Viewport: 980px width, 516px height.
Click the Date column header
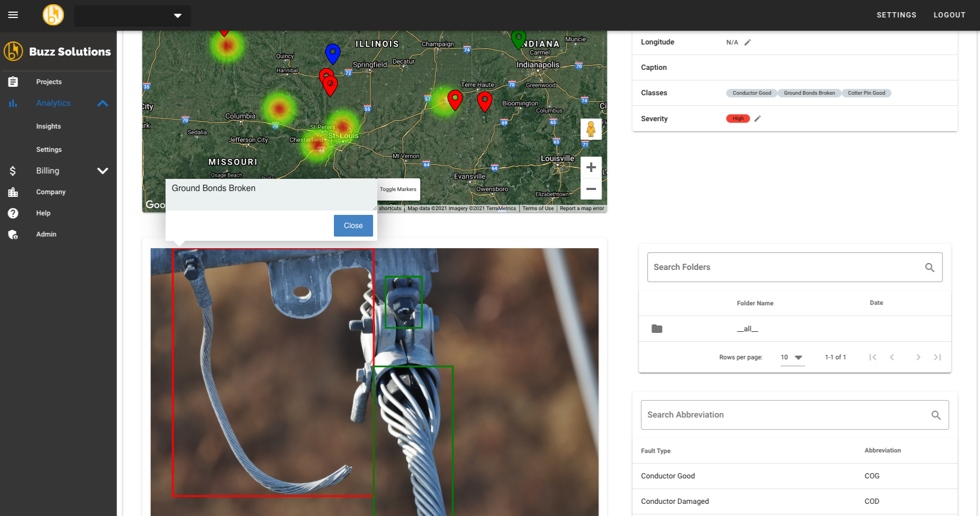[x=876, y=303]
